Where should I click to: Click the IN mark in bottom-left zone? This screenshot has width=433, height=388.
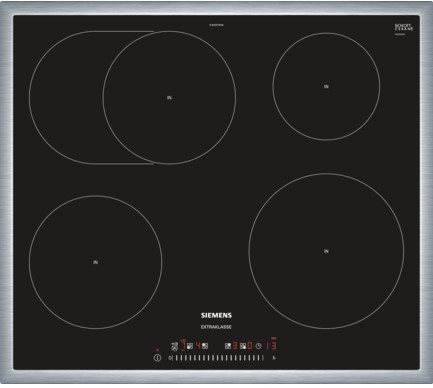tap(95, 262)
